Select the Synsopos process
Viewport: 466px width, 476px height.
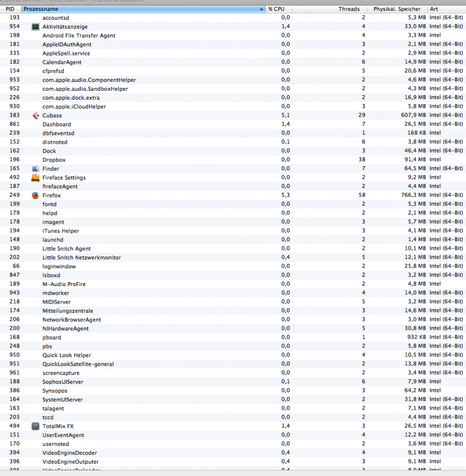pyautogui.click(x=55, y=391)
